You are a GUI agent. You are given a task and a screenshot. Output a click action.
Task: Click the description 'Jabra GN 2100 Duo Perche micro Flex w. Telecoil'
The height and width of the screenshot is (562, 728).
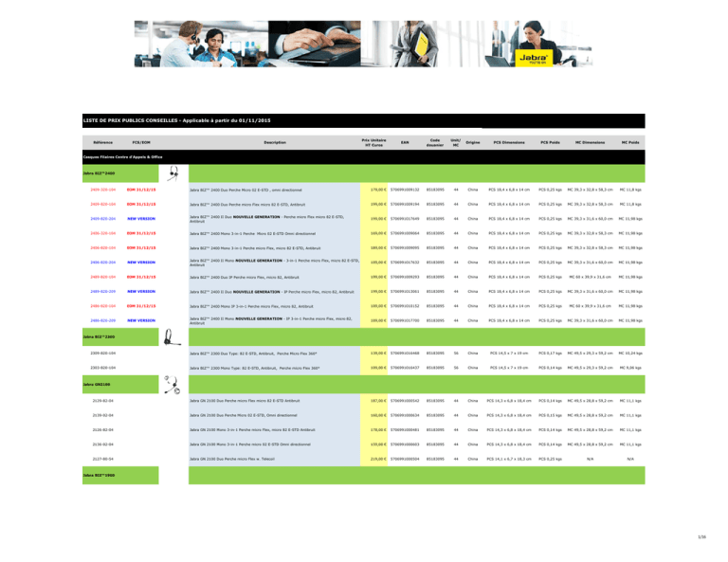231,459
